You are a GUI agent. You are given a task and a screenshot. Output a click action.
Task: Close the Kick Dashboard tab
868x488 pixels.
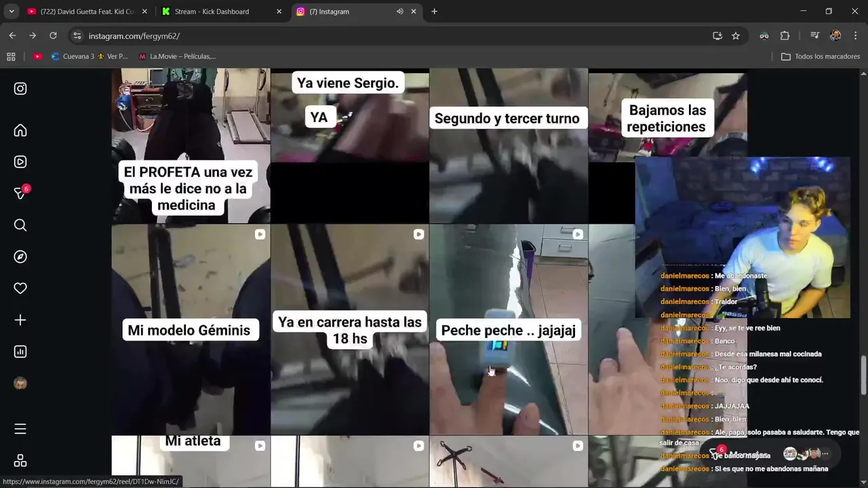279,12
